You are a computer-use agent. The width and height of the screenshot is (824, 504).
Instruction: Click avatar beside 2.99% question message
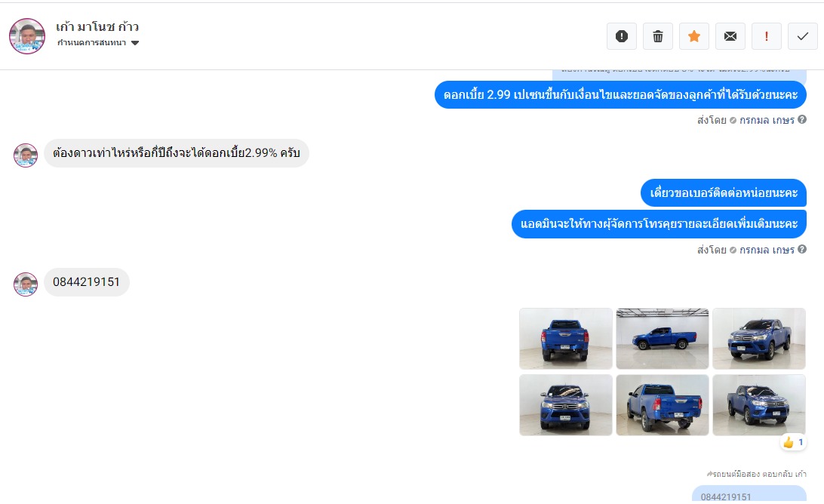(x=26, y=155)
